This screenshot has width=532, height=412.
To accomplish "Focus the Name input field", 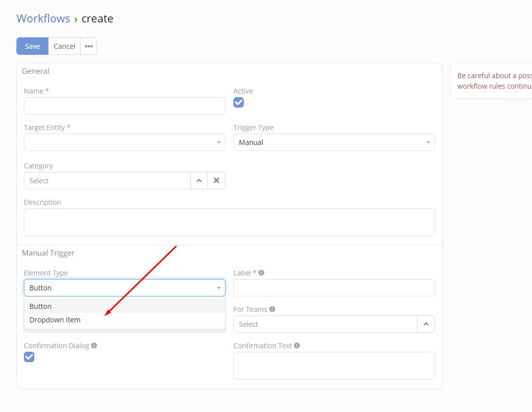I will point(124,106).
